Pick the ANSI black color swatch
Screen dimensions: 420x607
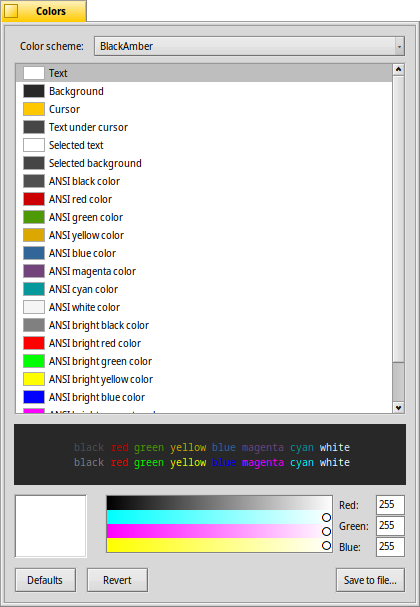34,181
